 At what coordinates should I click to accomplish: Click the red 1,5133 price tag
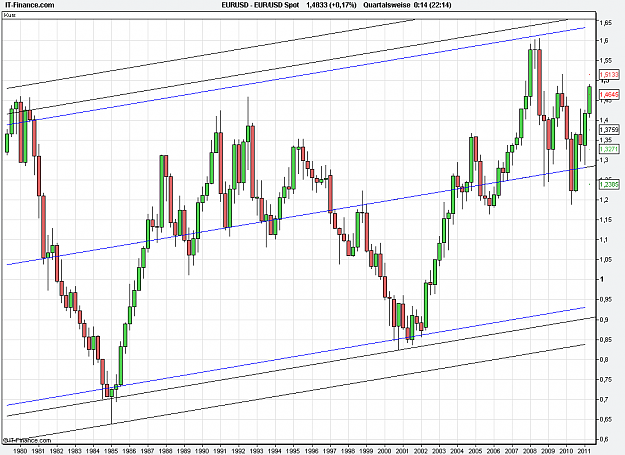tap(609, 75)
